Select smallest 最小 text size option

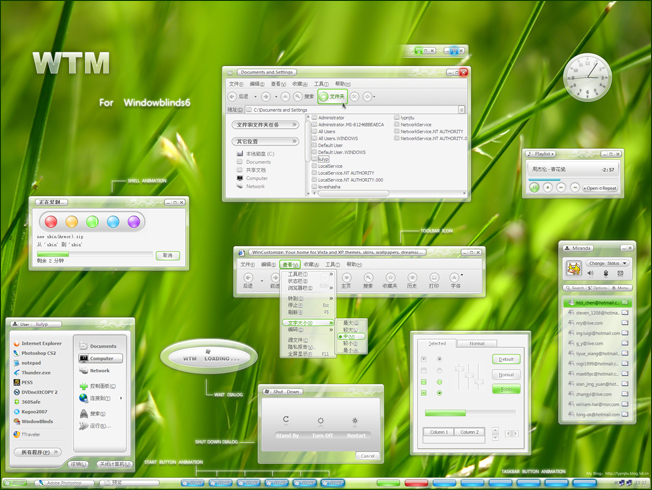tap(351, 350)
